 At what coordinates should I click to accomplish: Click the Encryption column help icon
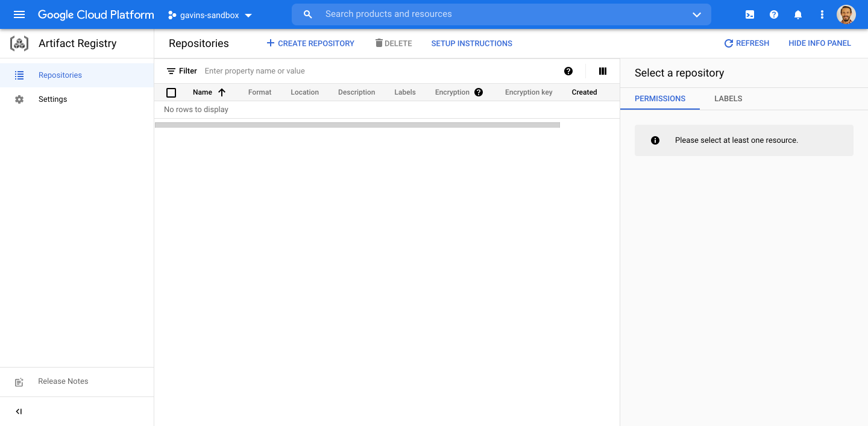(x=478, y=92)
